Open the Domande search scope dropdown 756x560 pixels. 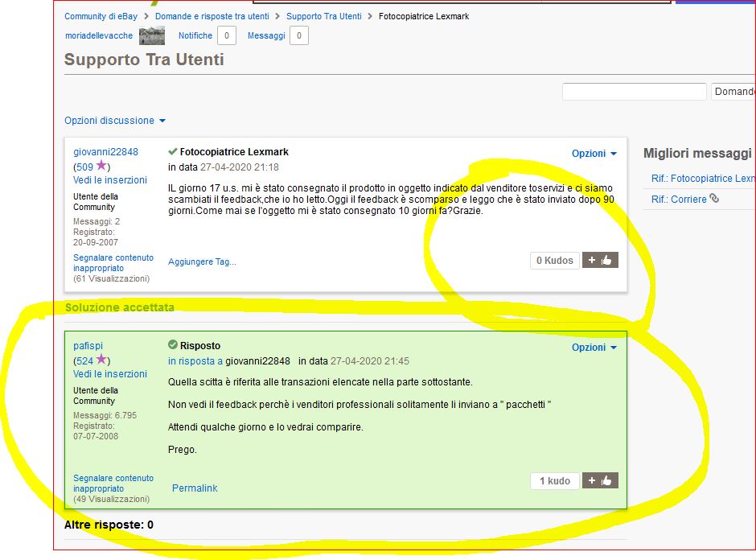(733, 92)
